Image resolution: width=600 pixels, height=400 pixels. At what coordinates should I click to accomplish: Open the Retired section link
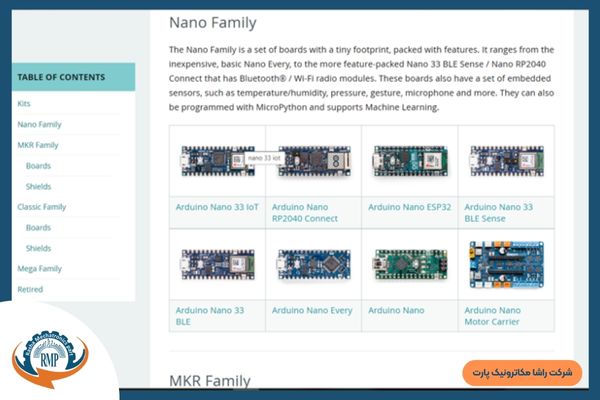pos(30,289)
